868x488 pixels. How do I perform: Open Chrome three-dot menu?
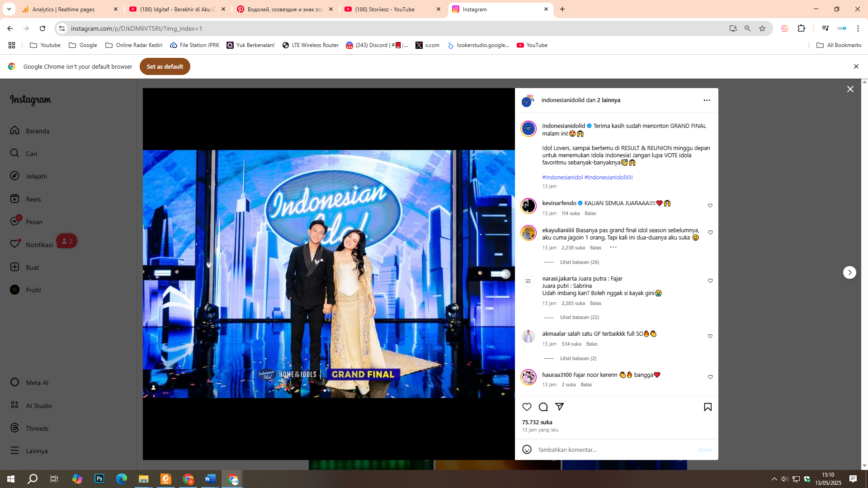(858, 28)
